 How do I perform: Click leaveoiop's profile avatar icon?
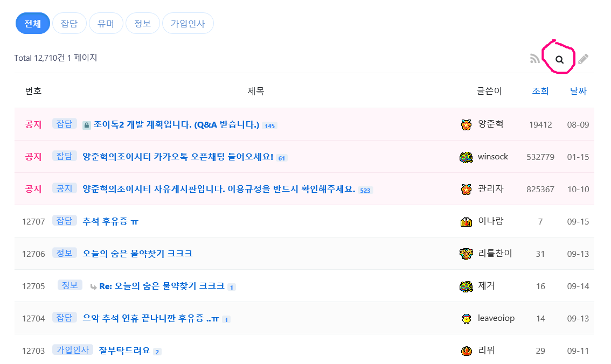click(x=466, y=318)
